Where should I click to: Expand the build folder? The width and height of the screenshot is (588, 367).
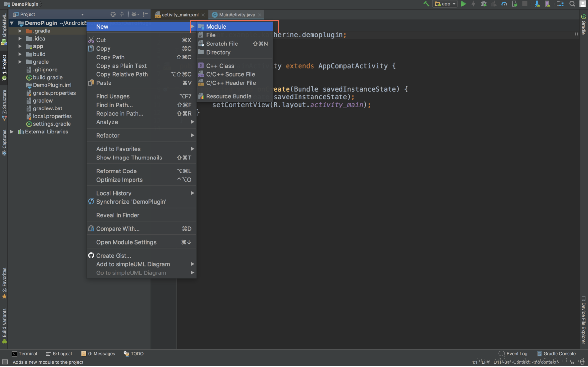[x=20, y=54]
